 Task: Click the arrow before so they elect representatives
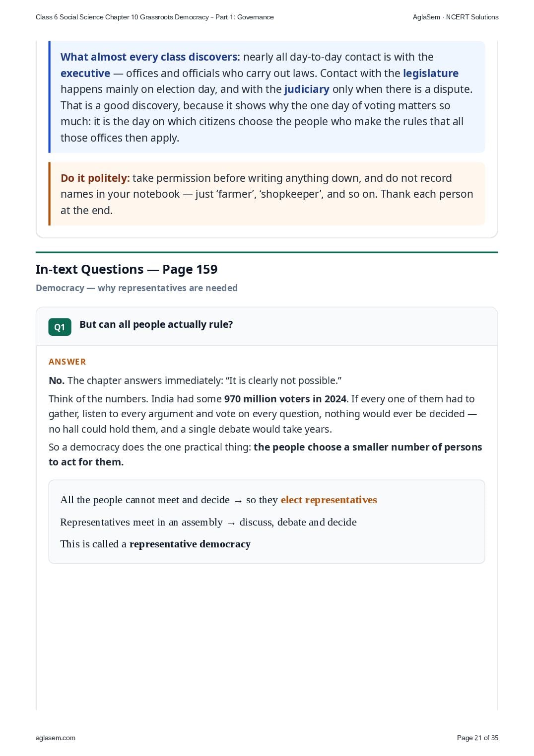(238, 501)
